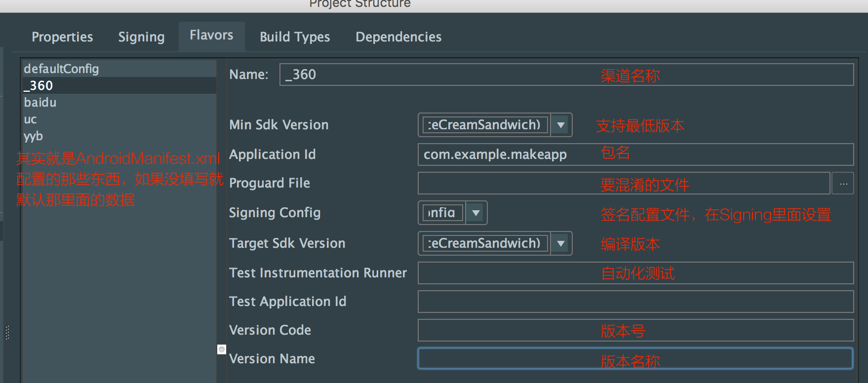This screenshot has height=383, width=868.
Task: Select the uc flavor
Action: (30, 119)
